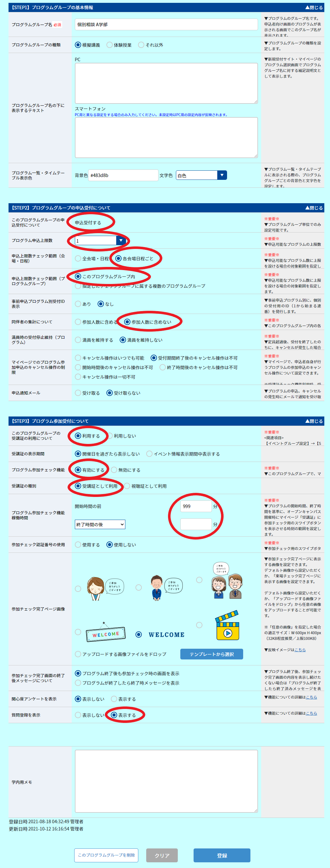Select キャンセル操作はいつでも可能 radio
This screenshot has width=330, height=868.
coord(78,358)
